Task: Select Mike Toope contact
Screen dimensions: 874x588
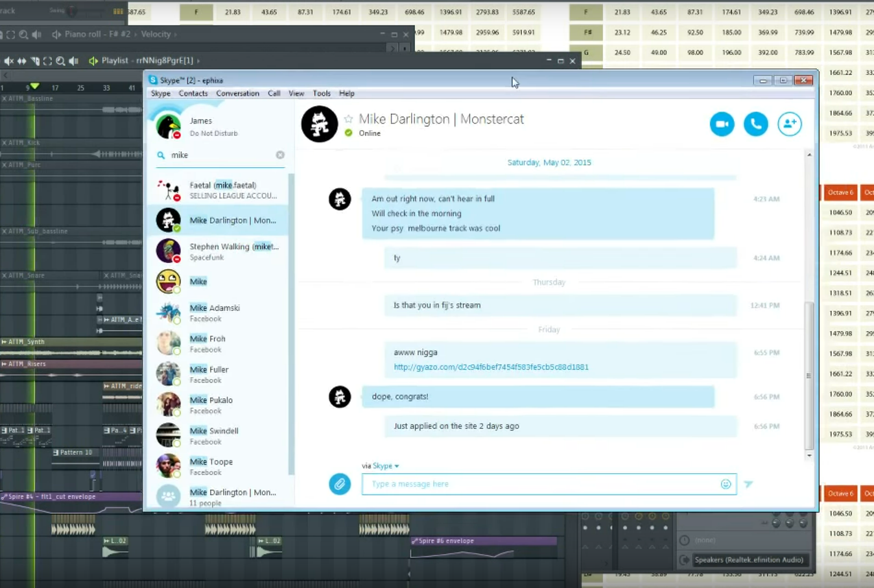Action: point(218,466)
